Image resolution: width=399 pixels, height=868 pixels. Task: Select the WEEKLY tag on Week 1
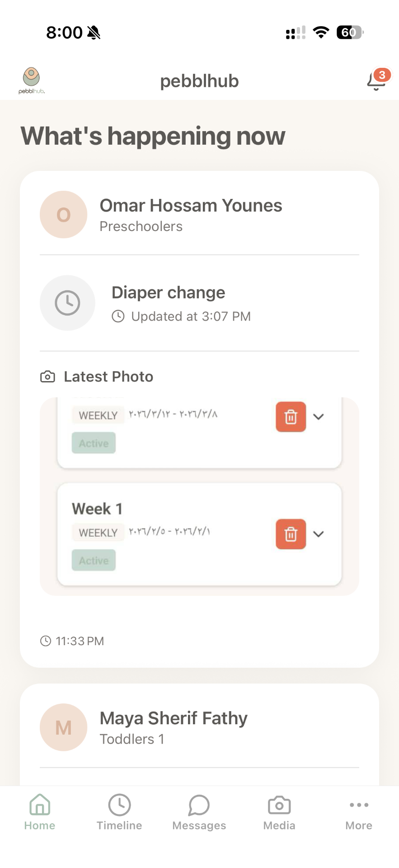coord(98,533)
